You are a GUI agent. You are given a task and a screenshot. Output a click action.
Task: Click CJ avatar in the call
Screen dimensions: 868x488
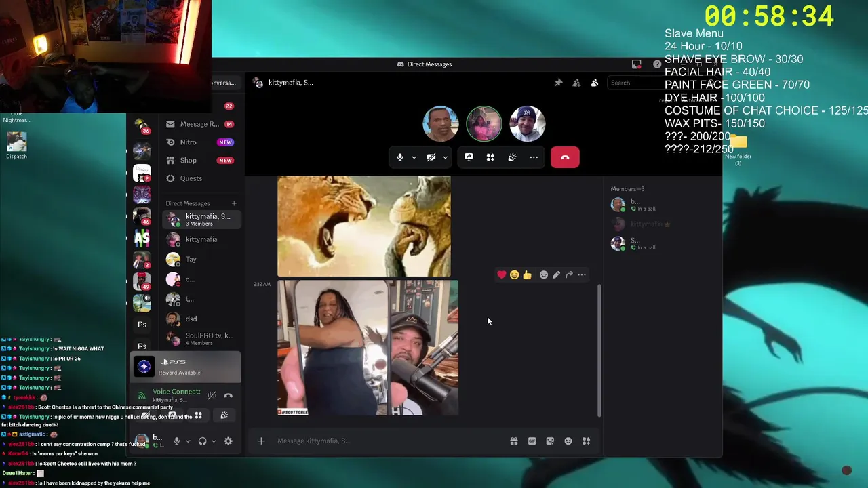[x=441, y=123]
